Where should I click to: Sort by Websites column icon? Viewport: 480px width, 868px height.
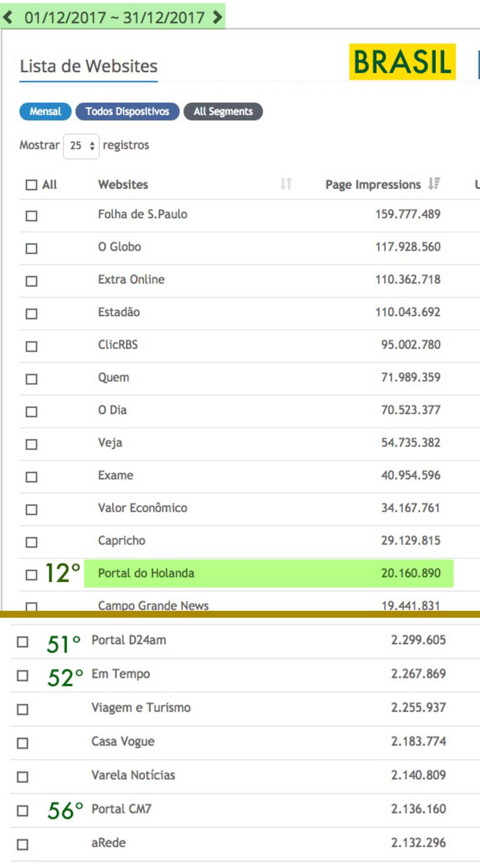pyautogui.click(x=286, y=184)
